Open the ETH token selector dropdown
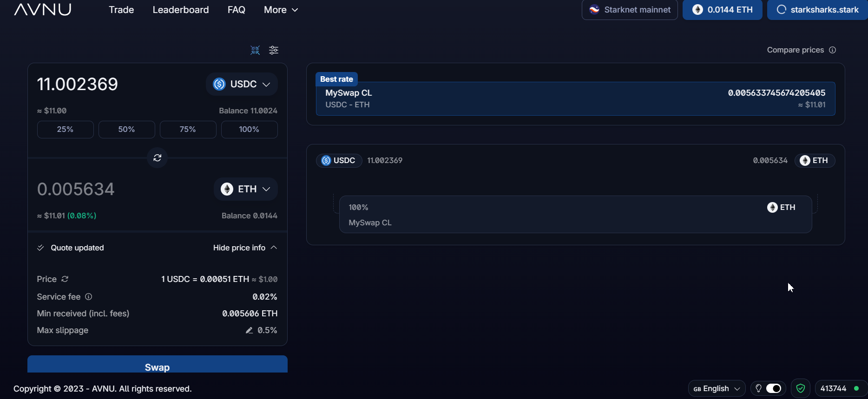868x399 pixels. coord(246,189)
